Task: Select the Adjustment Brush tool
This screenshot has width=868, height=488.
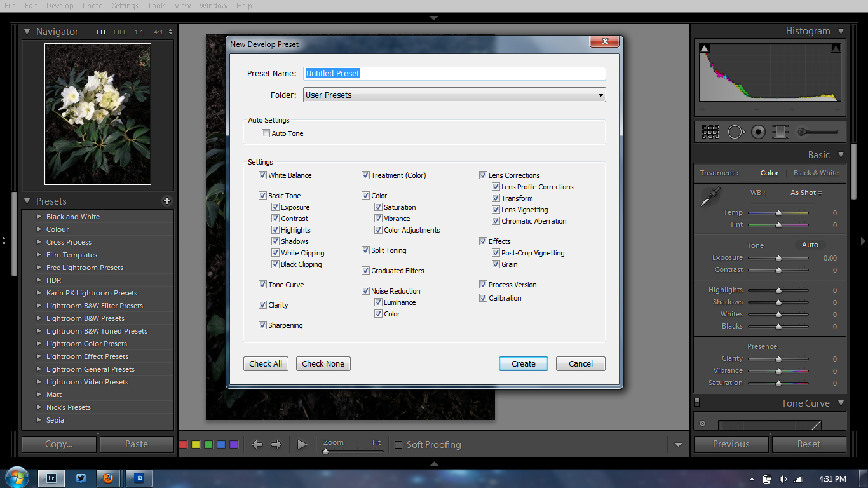Action: point(818,132)
